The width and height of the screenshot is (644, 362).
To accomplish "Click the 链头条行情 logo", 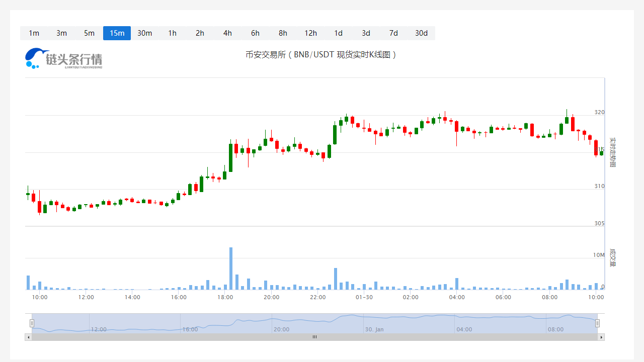I will coord(64,58).
